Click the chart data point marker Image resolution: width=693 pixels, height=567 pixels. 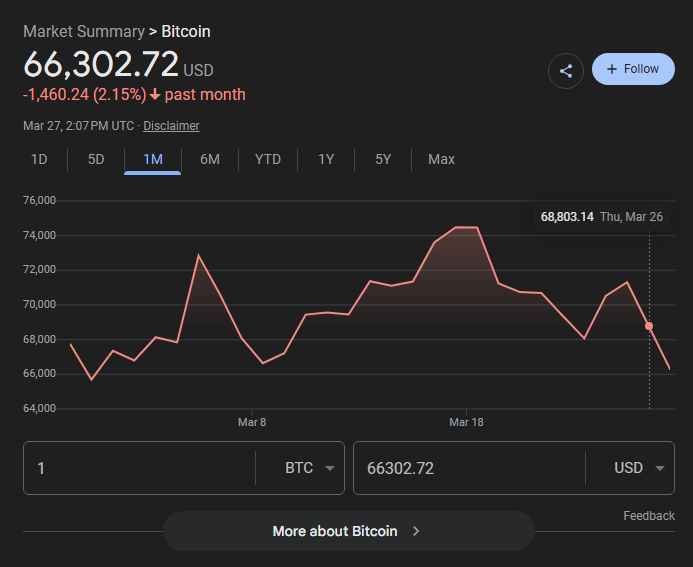coord(649,326)
